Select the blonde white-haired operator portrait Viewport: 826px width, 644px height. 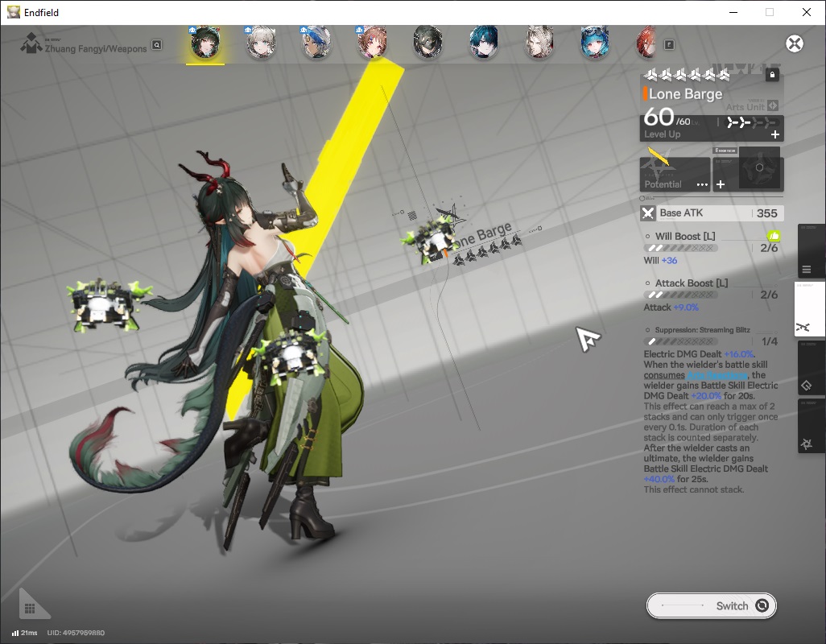539,43
